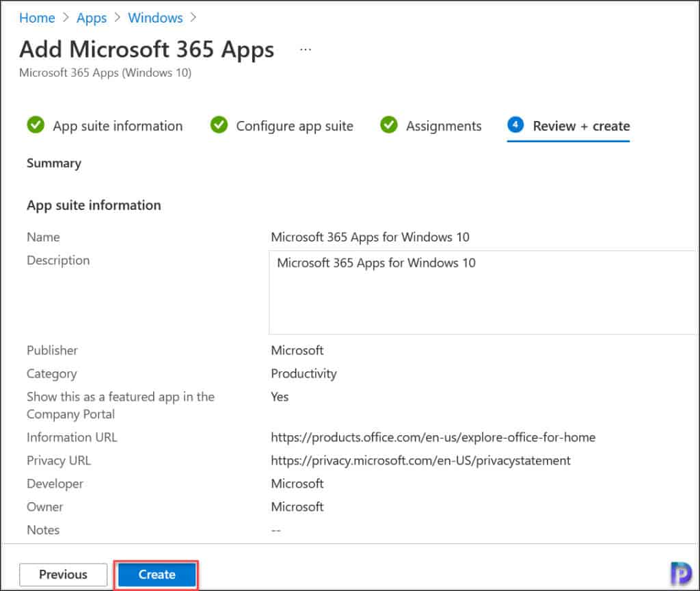Select the Review + create step
The image size is (700, 591).
581,127
